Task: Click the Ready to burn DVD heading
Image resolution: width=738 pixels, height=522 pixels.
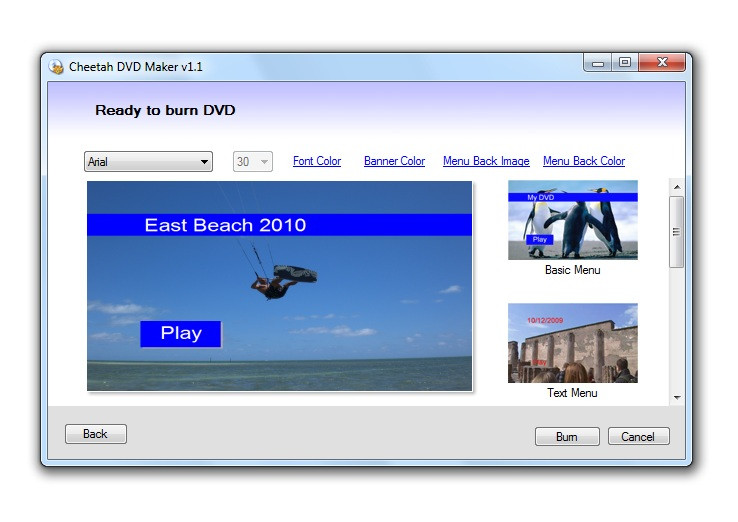Action: (x=165, y=110)
